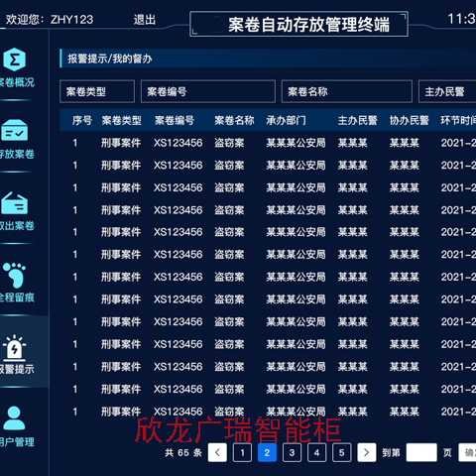The image size is (476, 476).
Task: Click the 报警提示/我的督办 tab header
Action: click(x=110, y=59)
